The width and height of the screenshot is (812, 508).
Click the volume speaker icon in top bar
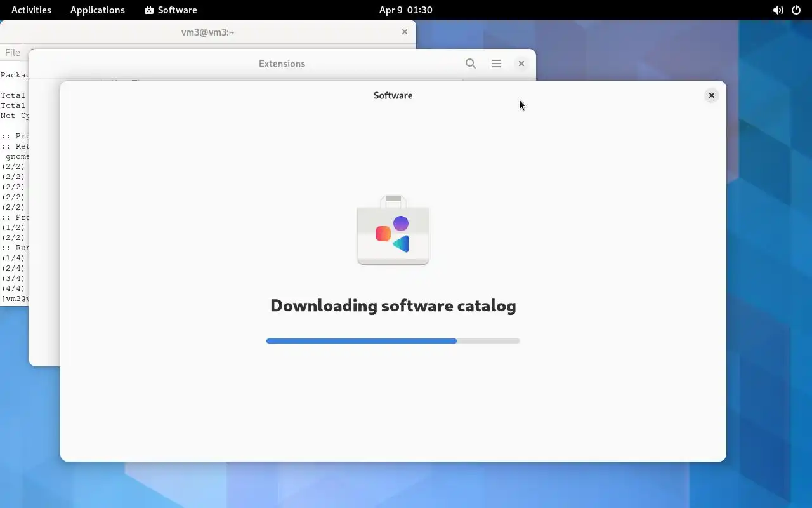(778, 10)
